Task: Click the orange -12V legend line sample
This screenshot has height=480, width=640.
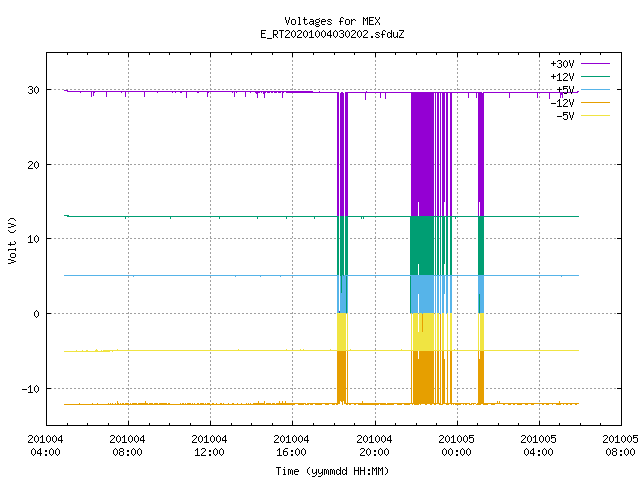Action: click(x=595, y=102)
